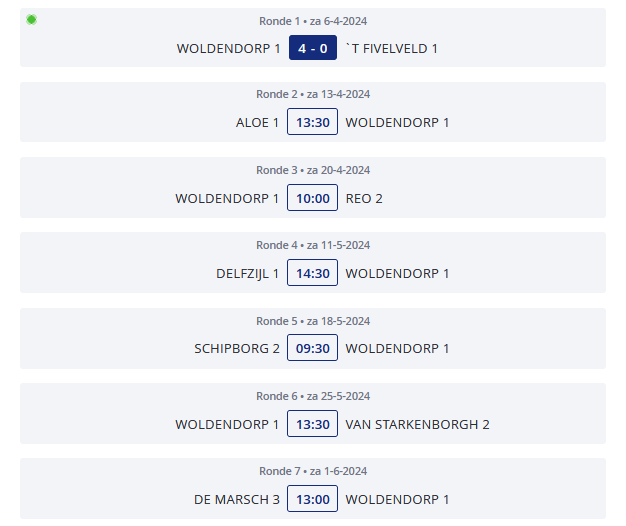Click the 13:00 DE MARSCH 3 time
Image resolution: width=626 pixels, height=526 pixels.
pyautogui.click(x=312, y=499)
